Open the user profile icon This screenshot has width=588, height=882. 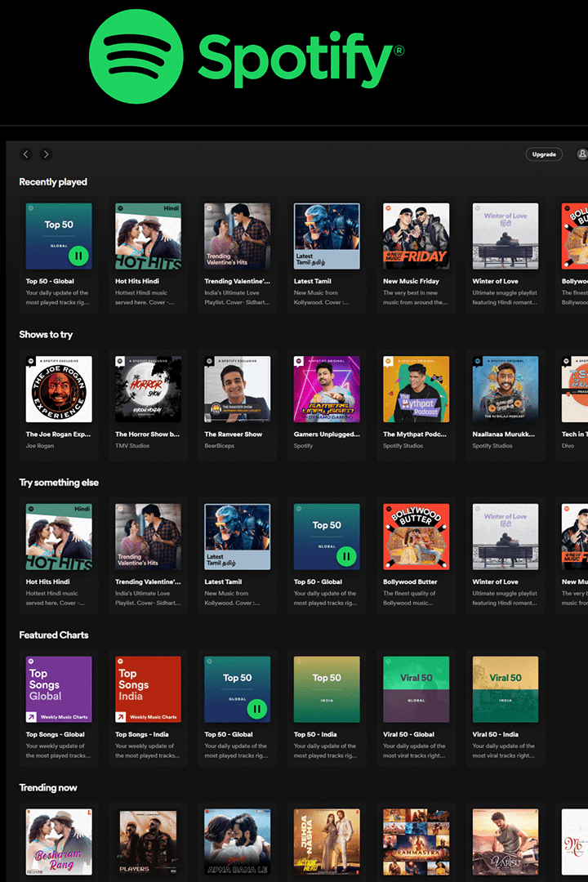click(x=581, y=154)
